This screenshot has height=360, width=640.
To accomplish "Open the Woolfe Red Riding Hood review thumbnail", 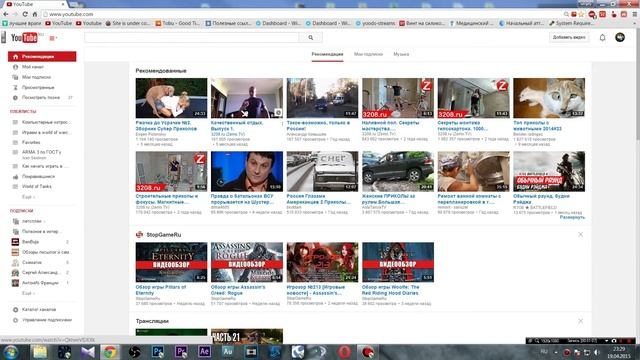I will coord(398,262).
